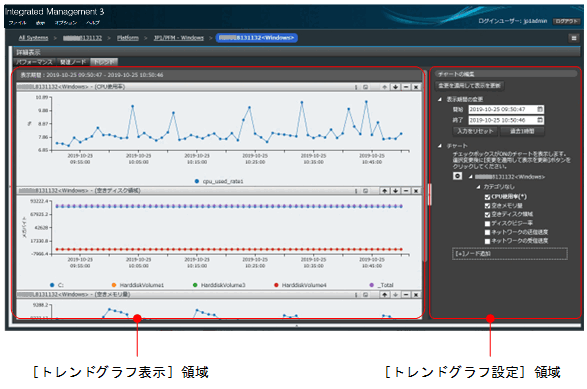This screenshot has width=587, height=389.
Task: Toggle the 空きディスク領域 checkbox
Action: point(487,215)
